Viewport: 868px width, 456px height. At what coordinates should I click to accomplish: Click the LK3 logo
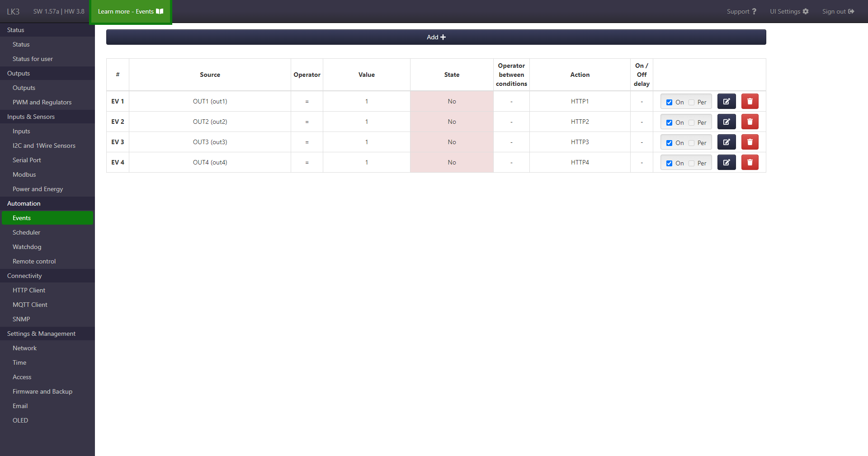point(13,11)
